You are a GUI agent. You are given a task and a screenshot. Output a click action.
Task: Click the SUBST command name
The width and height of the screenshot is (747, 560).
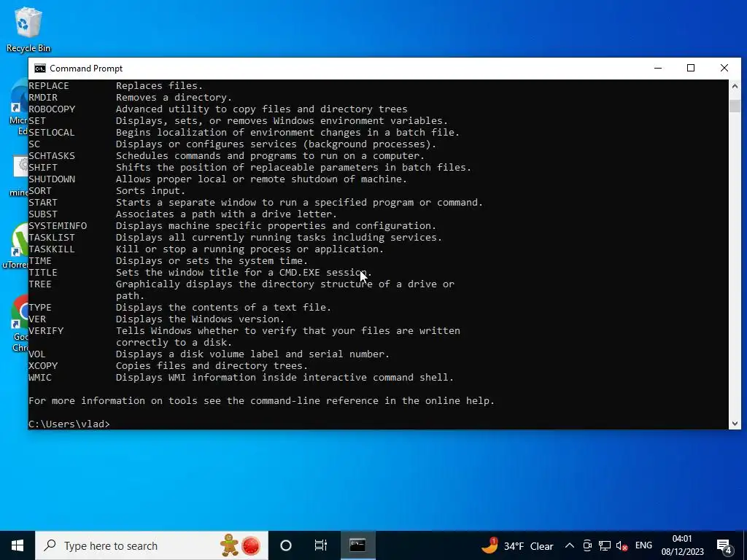click(43, 214)
